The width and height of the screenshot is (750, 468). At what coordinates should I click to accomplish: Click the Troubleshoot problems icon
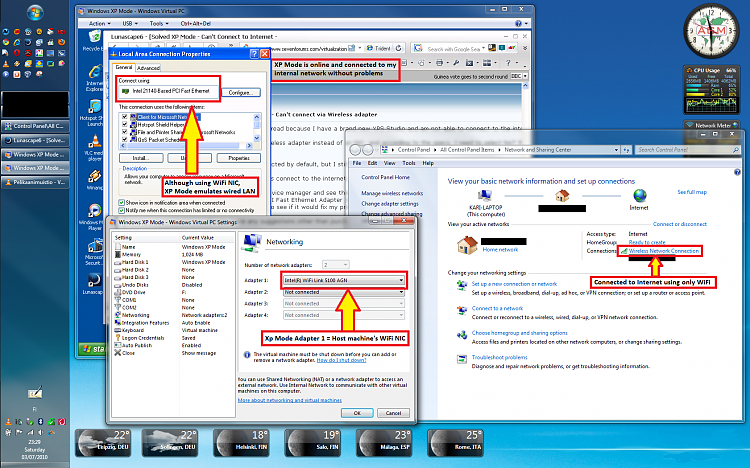pyautogui.click(x=462, y=359)
